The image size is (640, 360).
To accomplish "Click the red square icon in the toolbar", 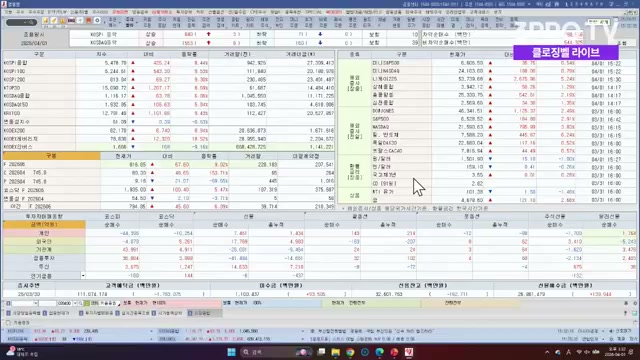I will (x=88, y=21).
